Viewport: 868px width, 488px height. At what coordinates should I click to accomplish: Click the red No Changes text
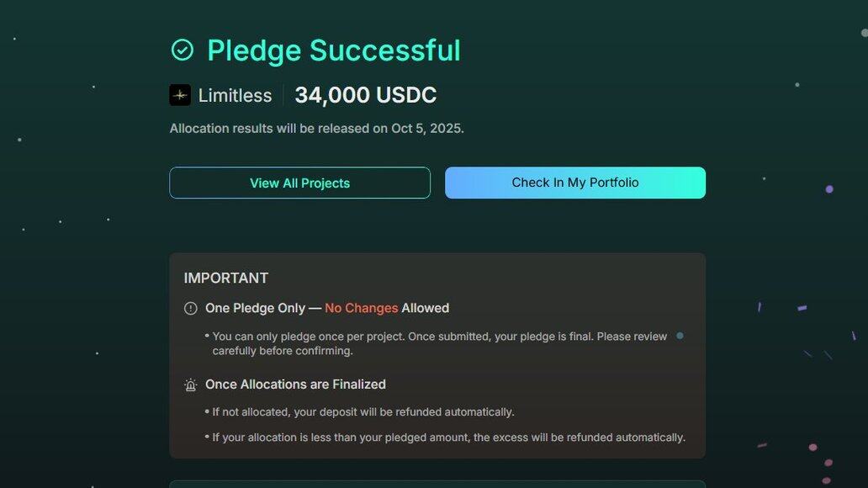361,308
